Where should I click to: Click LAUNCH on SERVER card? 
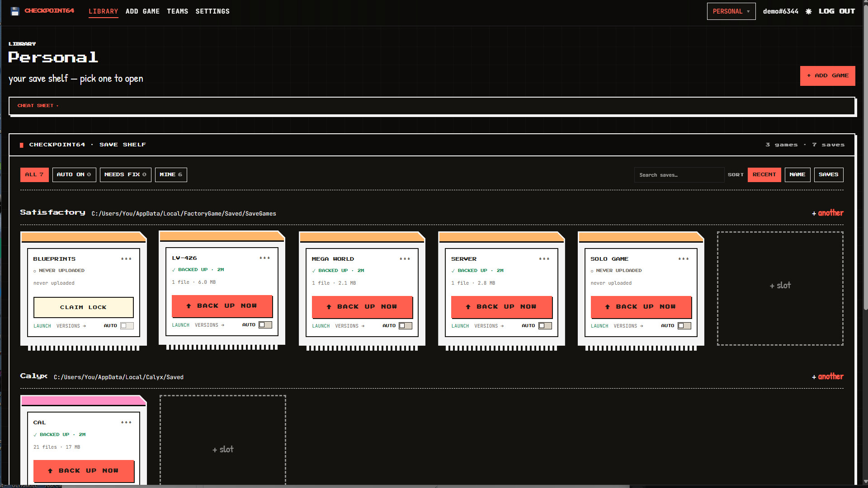(x=460, y=326)
